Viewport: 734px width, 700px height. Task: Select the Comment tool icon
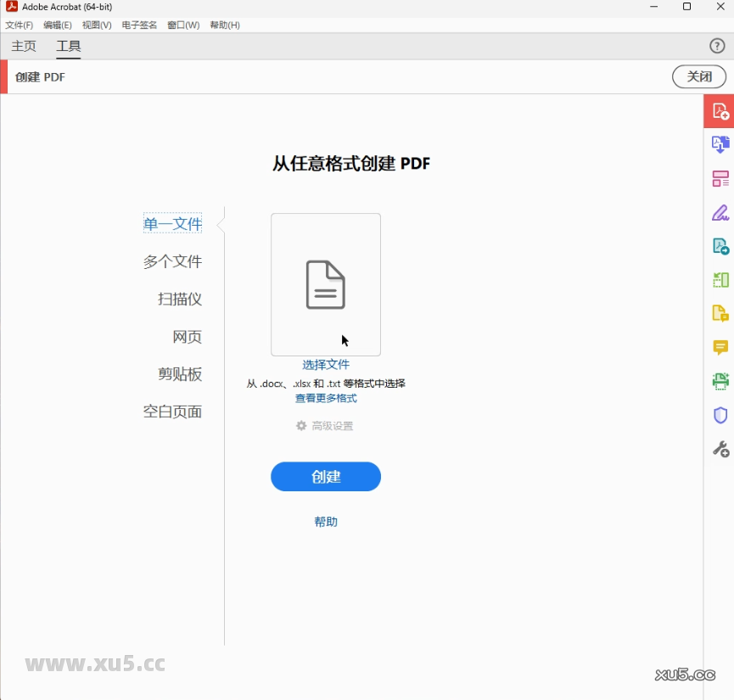[x=720, y=347]
